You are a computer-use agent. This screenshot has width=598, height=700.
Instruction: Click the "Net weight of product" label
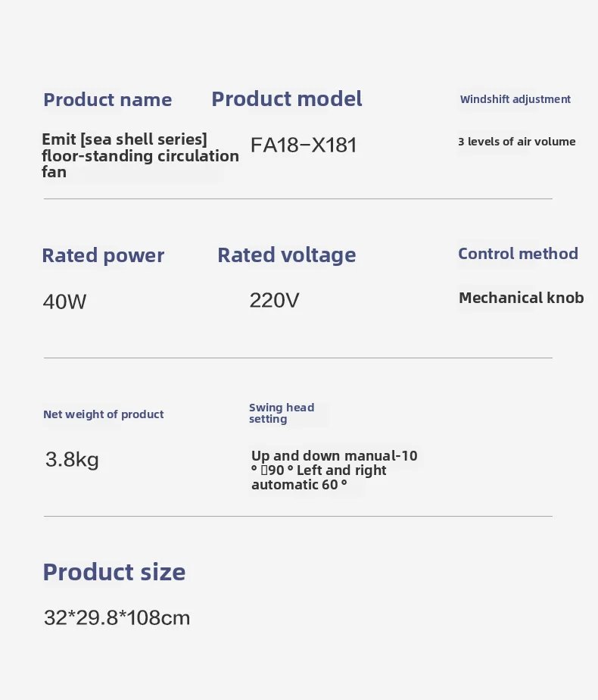(x=104, y=414)
